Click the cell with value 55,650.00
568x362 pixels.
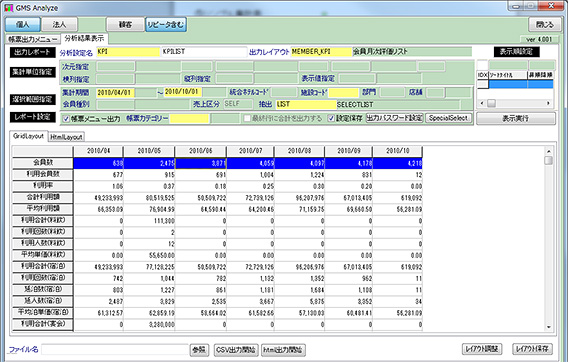[149, 255]
